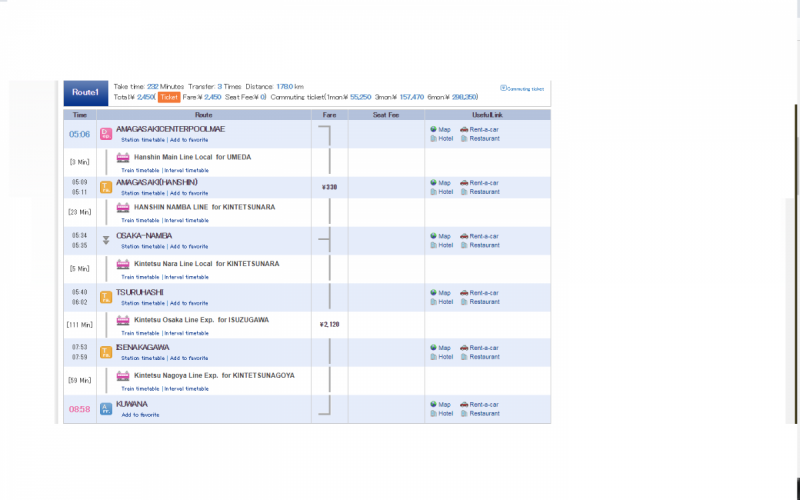Click the train icon for Hanshin Main Line Local
The width and height of the screenshot is (800, 500).
(x=123, y=158)
